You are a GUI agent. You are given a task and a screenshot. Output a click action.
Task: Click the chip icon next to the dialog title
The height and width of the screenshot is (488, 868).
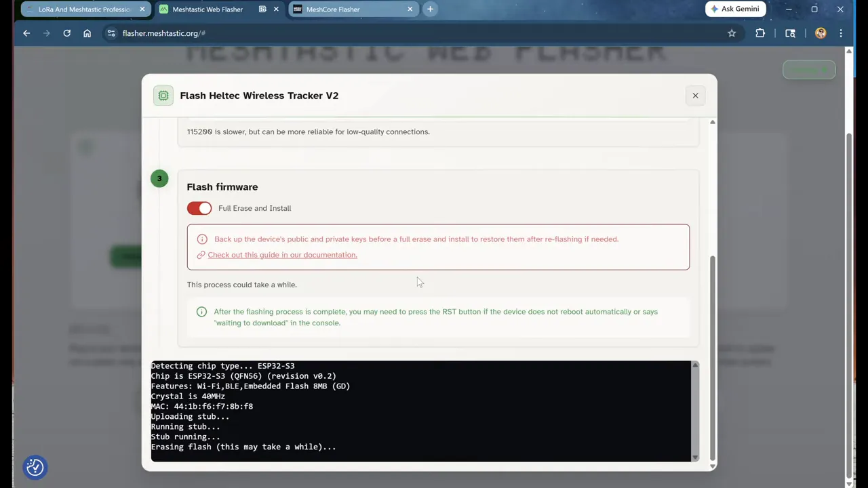[x=163, y=96]
